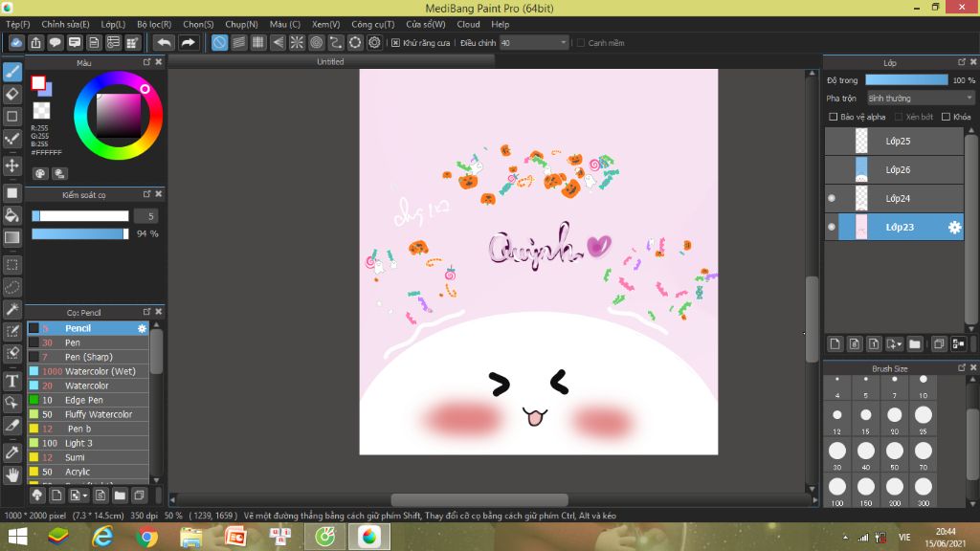This screenshot has height=551, width=980.
Task: Choose brush size 12 preset
Action: [836, 419]
